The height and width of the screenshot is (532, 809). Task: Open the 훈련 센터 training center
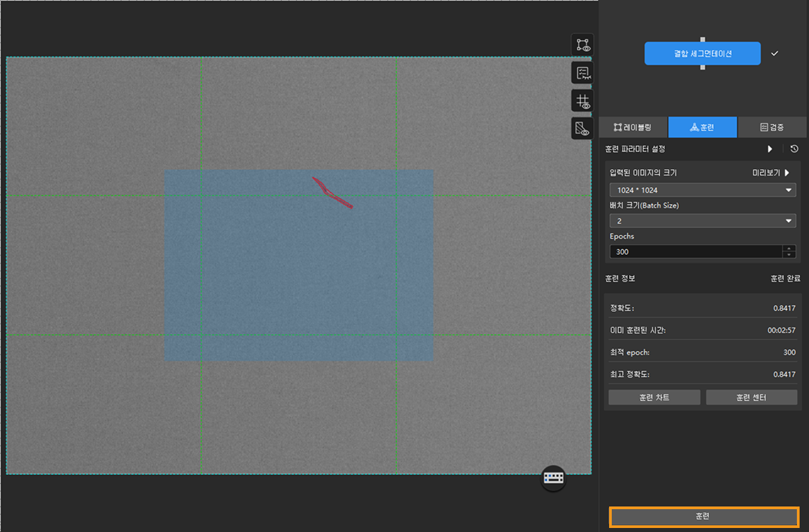[751, 397]
